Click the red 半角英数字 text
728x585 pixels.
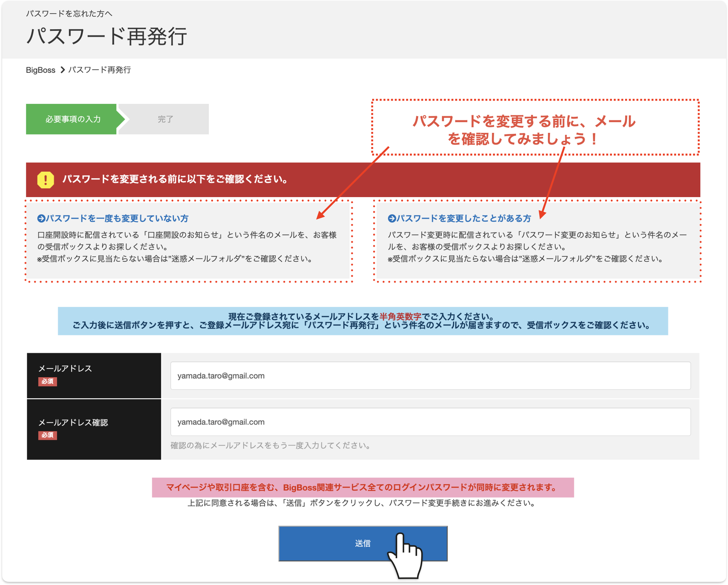point(400,316)
